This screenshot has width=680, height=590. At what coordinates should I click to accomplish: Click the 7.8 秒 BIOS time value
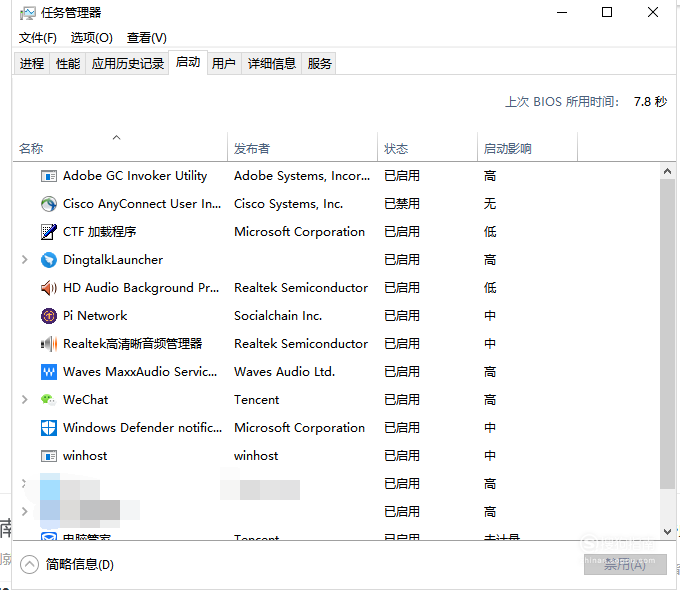[650, 102]
